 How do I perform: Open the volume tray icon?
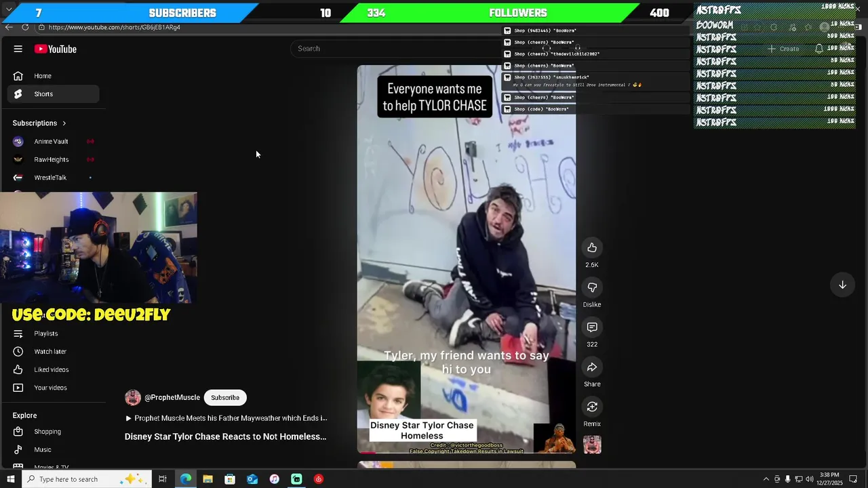pyautogui.click(x=810, y=479)
